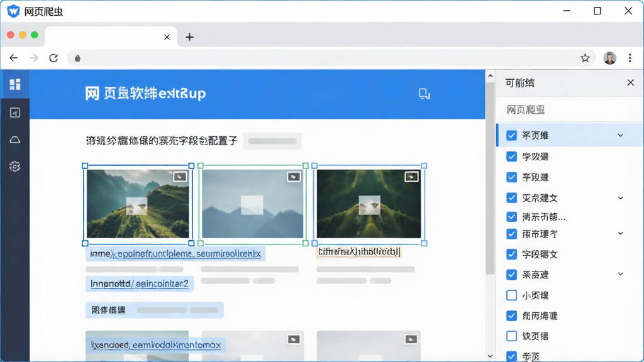Open a new tab with the plus button
This screenshot has height=362, width=644.
pyautogui.click(x=189, y=37)
